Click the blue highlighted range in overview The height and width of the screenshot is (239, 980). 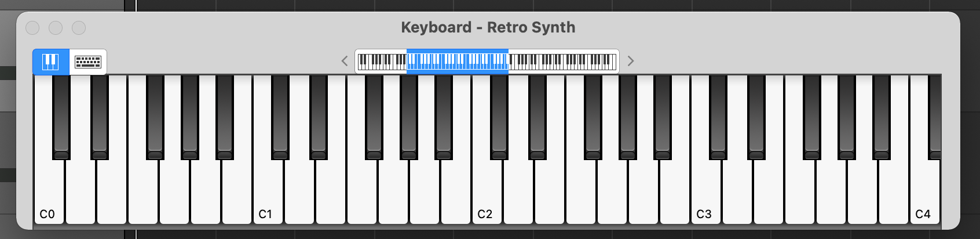(x=458, y=61)
